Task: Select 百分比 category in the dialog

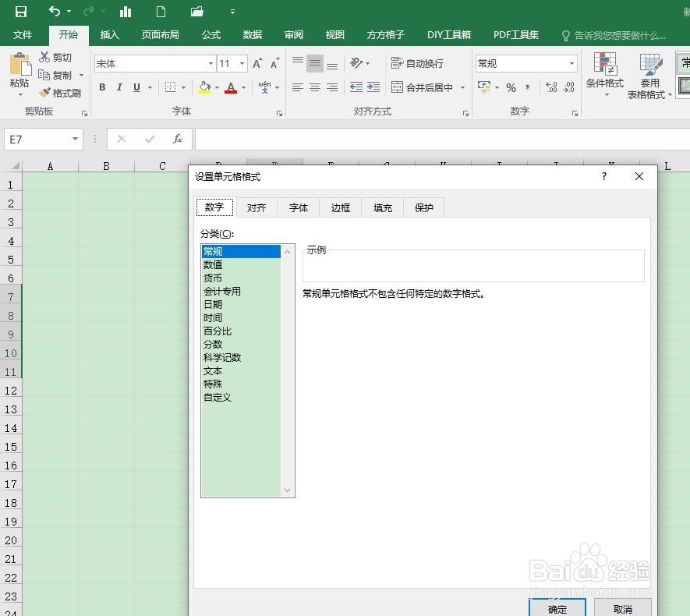Action: [217, 331]
